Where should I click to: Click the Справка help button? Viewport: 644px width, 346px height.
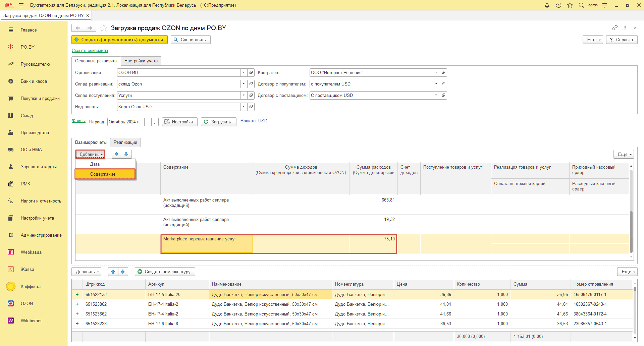pos(622,40)
